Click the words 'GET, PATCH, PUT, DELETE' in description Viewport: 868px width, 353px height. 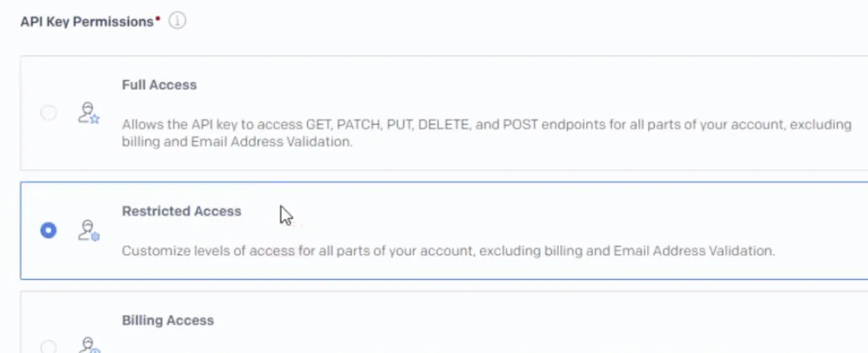[389, 124]
